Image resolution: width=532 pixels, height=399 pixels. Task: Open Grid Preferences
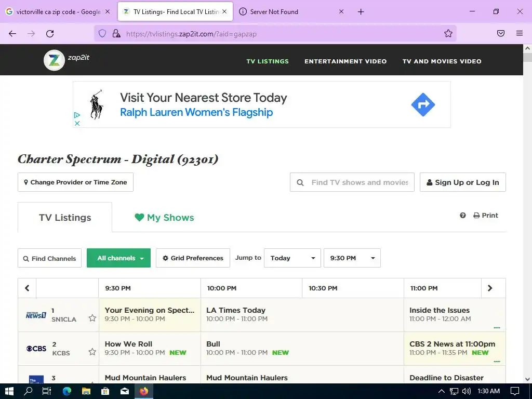[x=193, y=258]
